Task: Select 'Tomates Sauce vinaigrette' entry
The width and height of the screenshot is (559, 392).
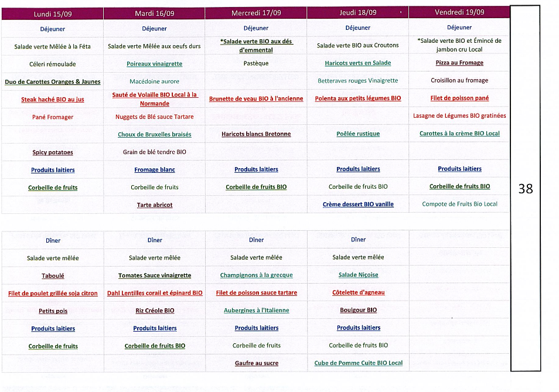Action: pyautogui.click(x=154, y=275)
